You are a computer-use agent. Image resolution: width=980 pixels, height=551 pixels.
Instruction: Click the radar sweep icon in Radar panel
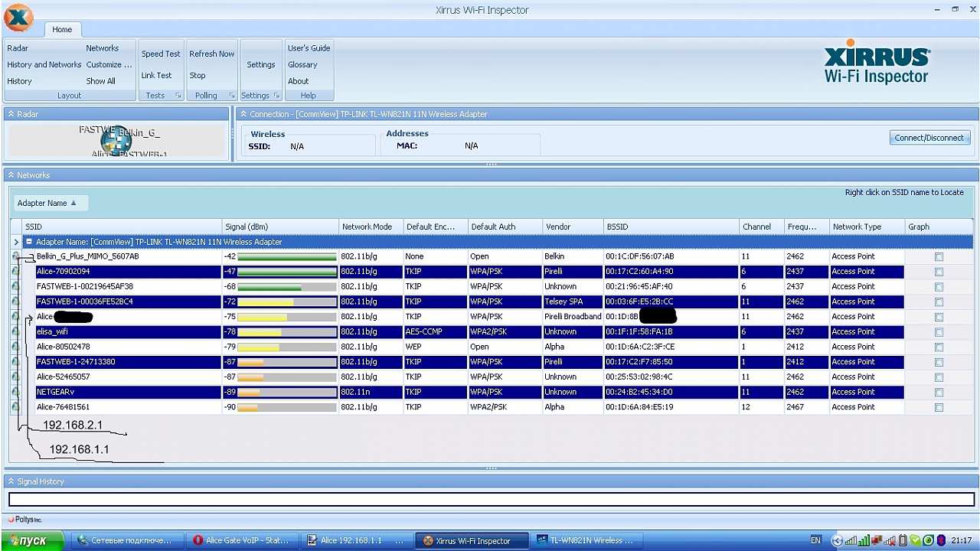(x=116, y=140)
